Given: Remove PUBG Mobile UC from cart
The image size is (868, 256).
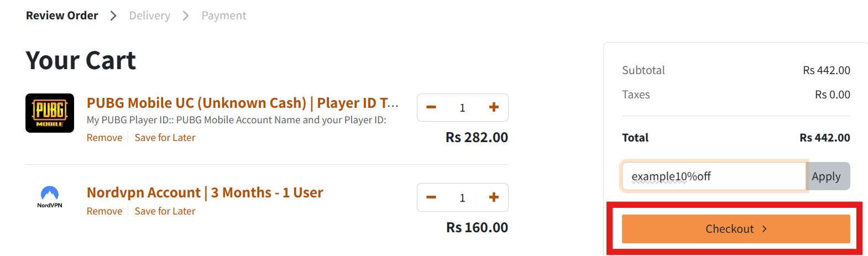Looking at the screenshot, I should pyautogui.click(x=104, y=138).
